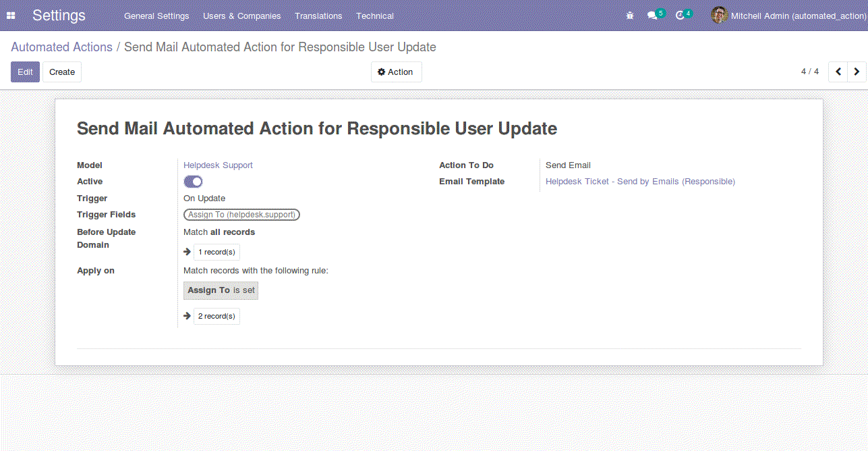Open Helpdesk Support model link

(x=218, y=165)
